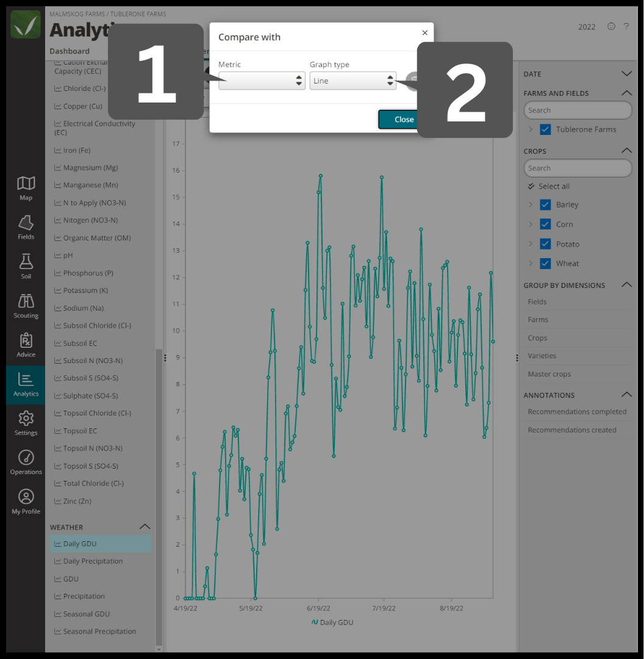The height and width of the screenshot is (659, 644).
Task: Uncheck the Barley crop checkbox
Action: click(545, 204)
